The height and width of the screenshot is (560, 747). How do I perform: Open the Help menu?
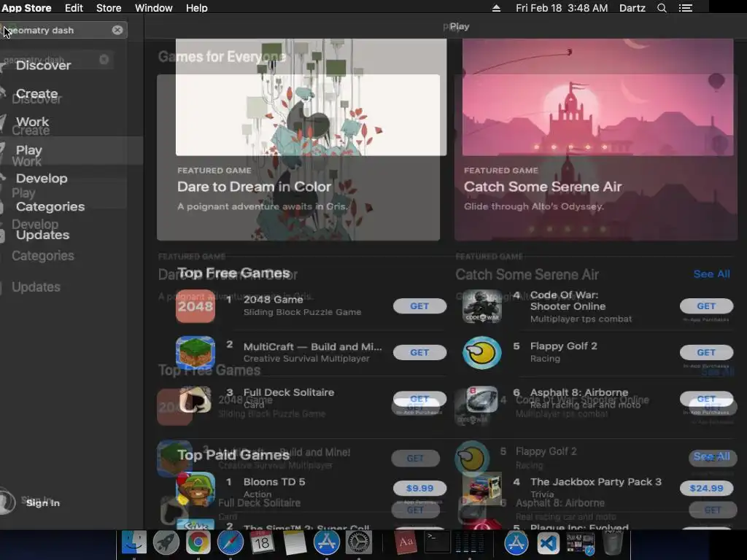tap(196, 8)
